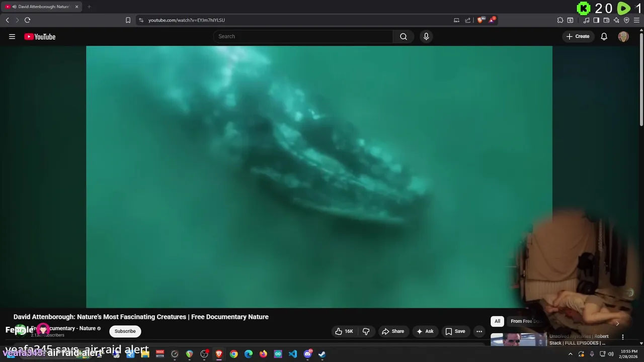644x362 pixels.
Task: Like the video with 16K likes
Action: click(344, 331)
